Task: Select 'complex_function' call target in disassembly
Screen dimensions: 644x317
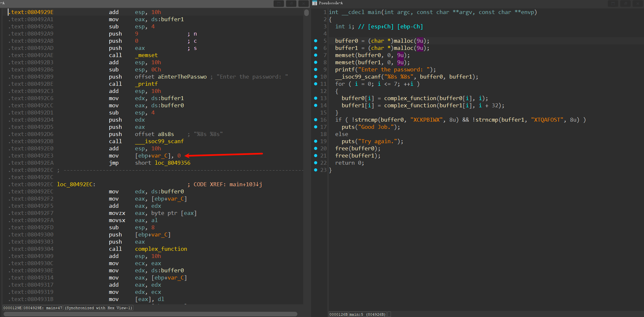Action: [161, 249]
